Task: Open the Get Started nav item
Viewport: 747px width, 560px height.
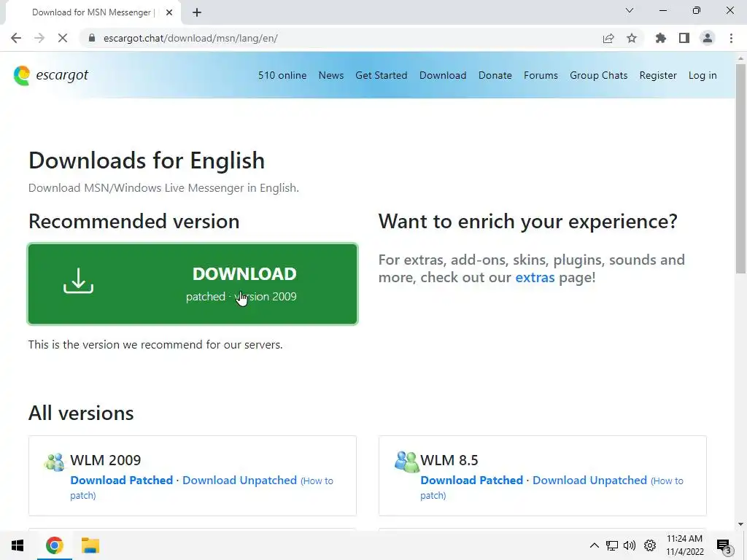Action: pyautogui.click(x=381, y=75)
